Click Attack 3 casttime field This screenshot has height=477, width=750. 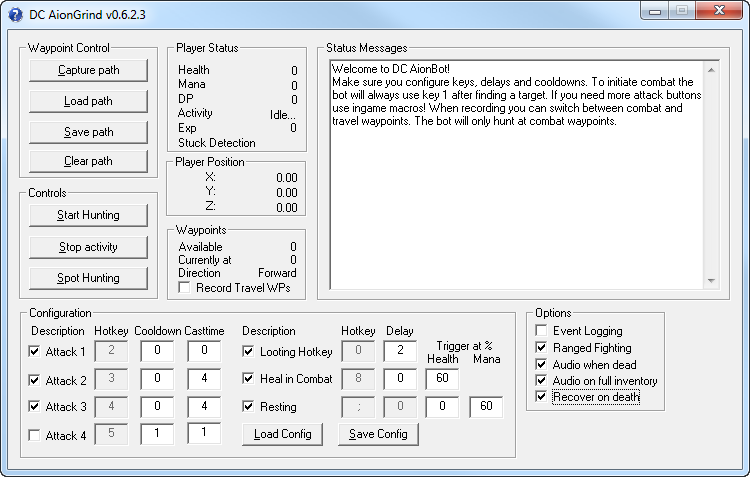[x=204, y=407]
